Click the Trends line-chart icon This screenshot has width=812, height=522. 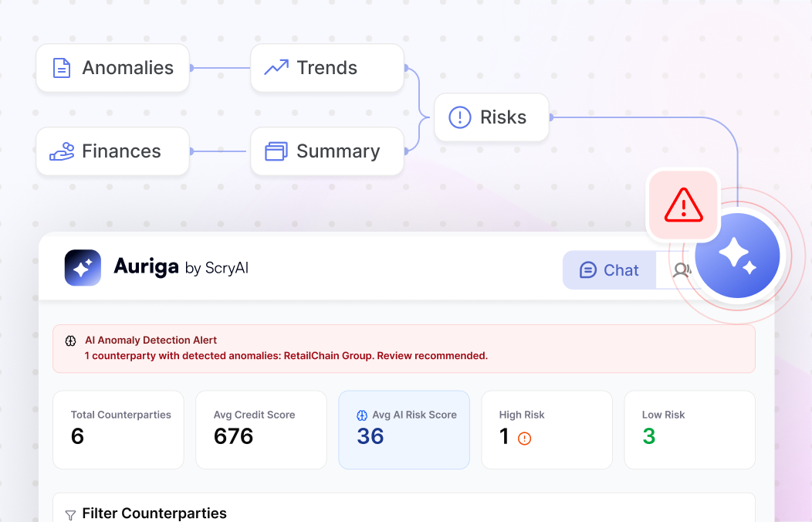click(x=276, y=67)
